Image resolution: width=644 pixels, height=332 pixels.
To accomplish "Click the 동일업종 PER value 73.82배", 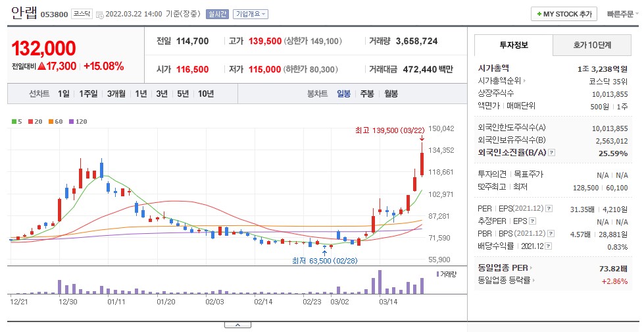I will (x=613, y=269).
